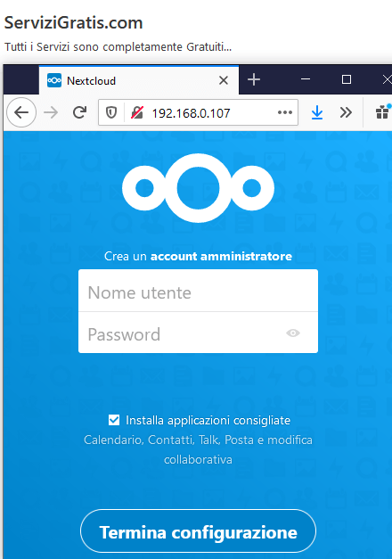Click the Tutti i Servizi sono completamente Gratuiti text

[x=118, y=46]
